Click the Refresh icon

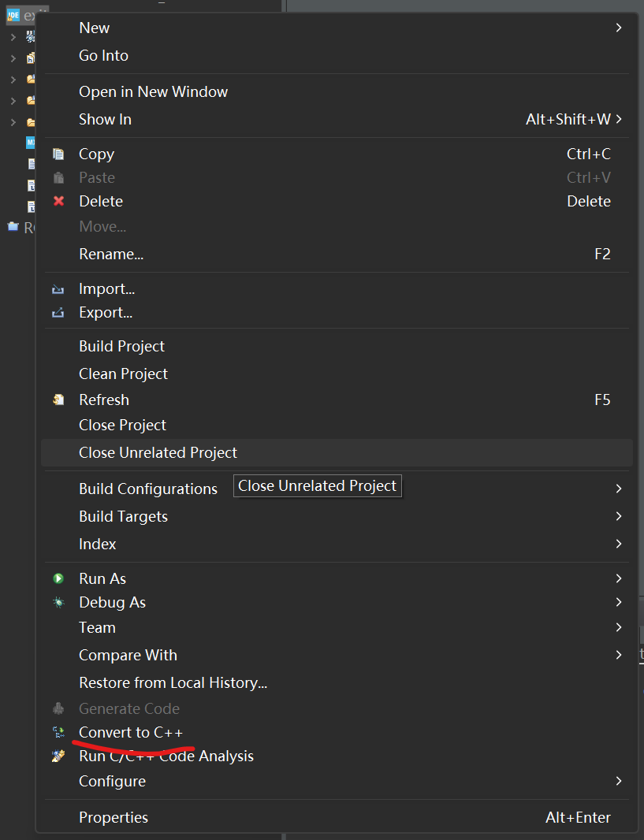pos(58,400)
